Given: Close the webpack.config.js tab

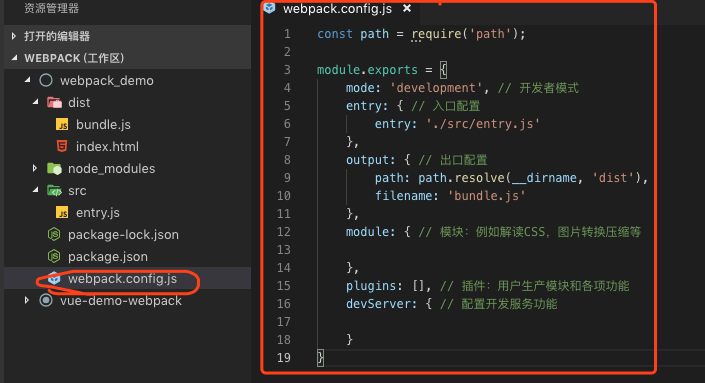Looking at the screenshot, I should [x=407, y=9].
